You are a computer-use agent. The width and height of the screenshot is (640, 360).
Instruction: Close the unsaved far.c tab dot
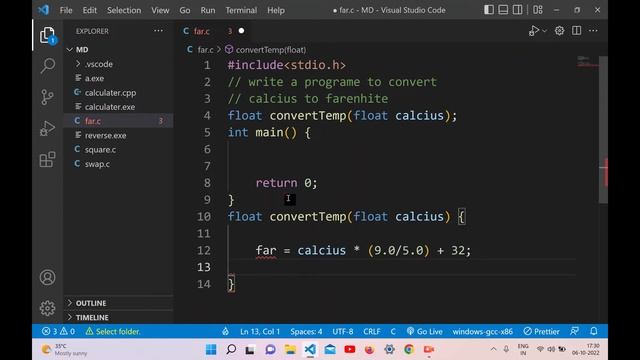241,31
